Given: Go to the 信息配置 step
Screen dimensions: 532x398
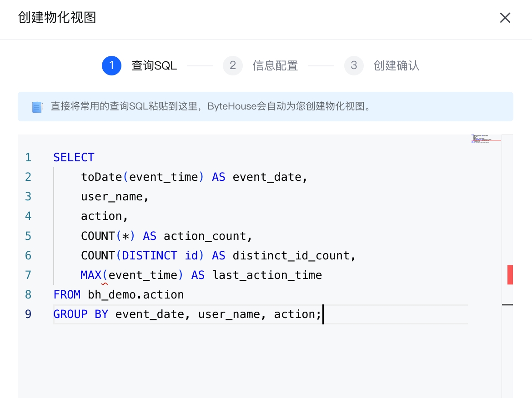Looking at the screenshot, I should pyautogui.click(x=275, y=66).
